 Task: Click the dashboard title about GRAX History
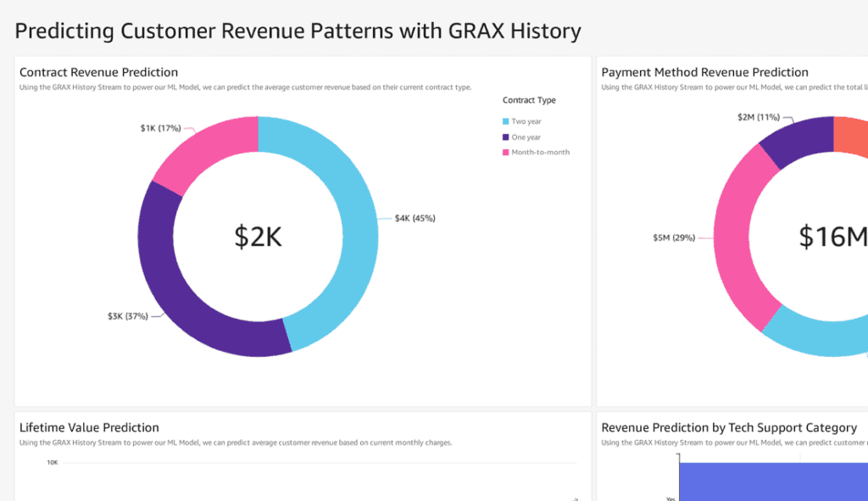(298, 31)
